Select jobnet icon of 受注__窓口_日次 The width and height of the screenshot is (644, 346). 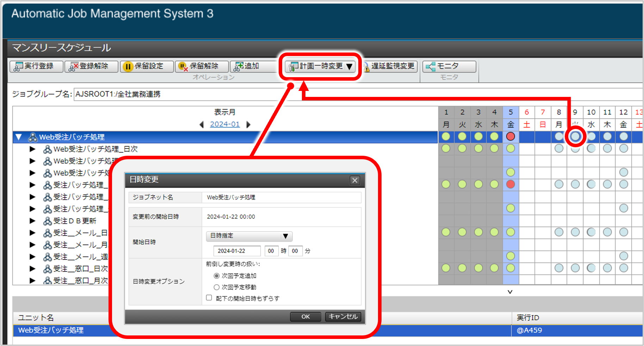(x=47, y=269)
